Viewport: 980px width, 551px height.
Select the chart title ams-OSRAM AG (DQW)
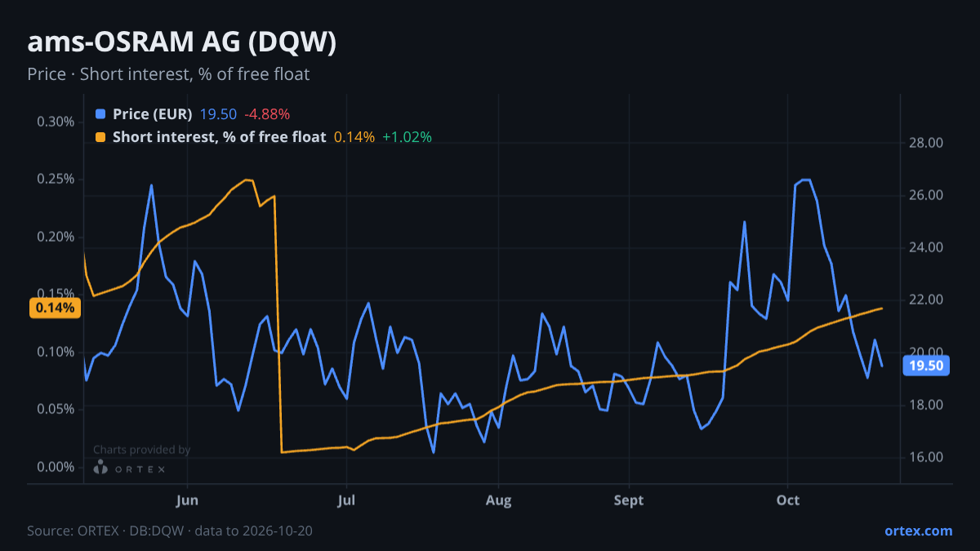[x=182, y=43]
